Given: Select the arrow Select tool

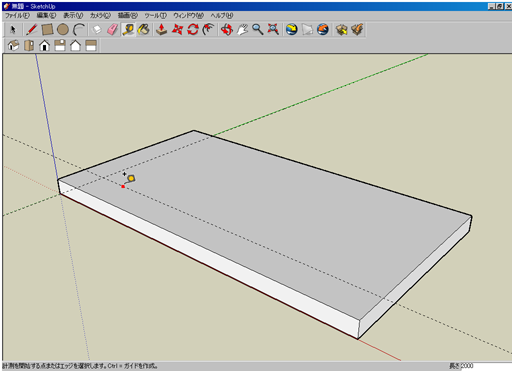Looking at the screenshot, I should 13,30.
